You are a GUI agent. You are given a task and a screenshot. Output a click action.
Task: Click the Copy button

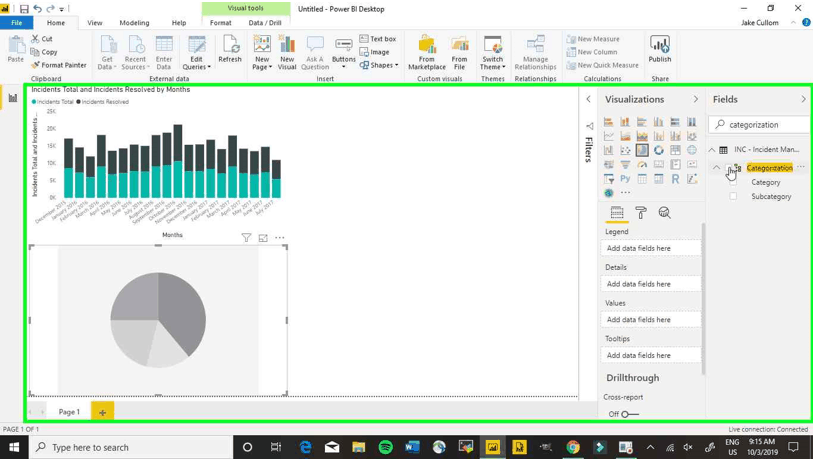(44, 52)
